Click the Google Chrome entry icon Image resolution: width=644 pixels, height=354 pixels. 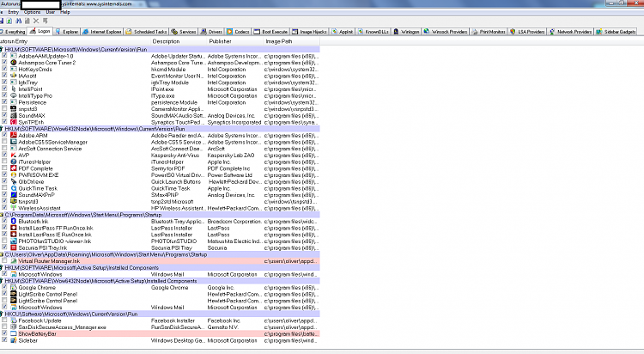[x=14, y=287]
